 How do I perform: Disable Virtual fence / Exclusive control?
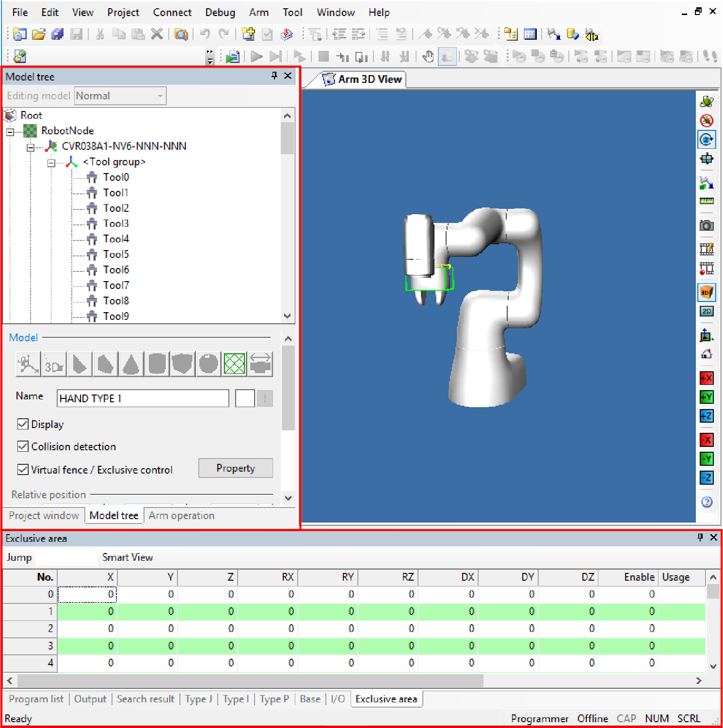tap(23, 470)
